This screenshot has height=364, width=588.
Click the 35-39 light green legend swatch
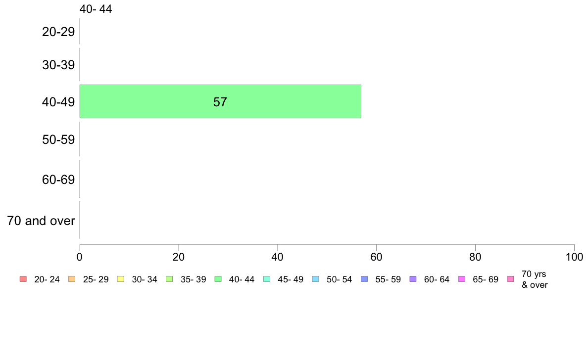(x=169, y=279)
